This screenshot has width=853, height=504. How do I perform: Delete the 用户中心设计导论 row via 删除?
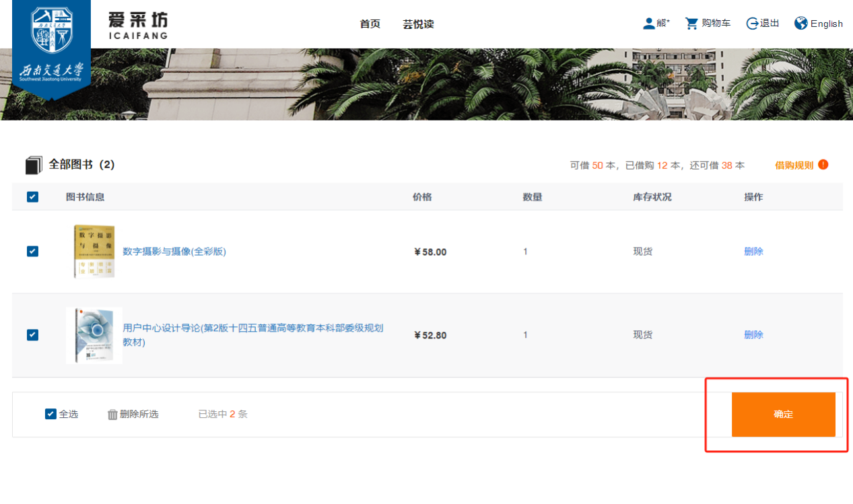[x=753, y=335]
